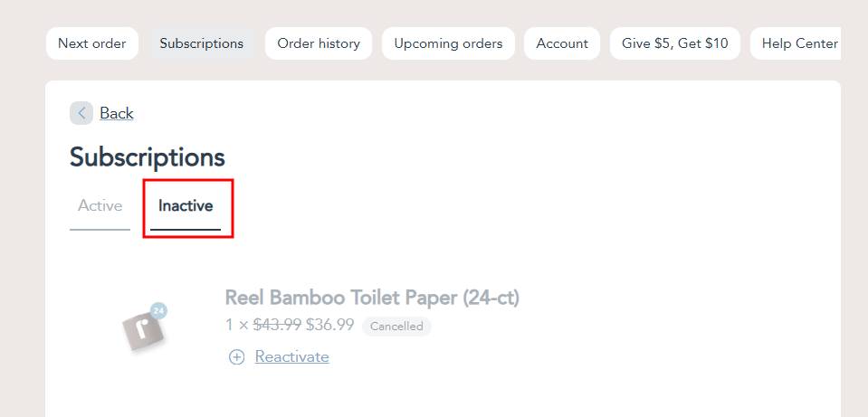868x417 pixels.
Task: Open the Next order tab
Action: (x=92, y=43)
